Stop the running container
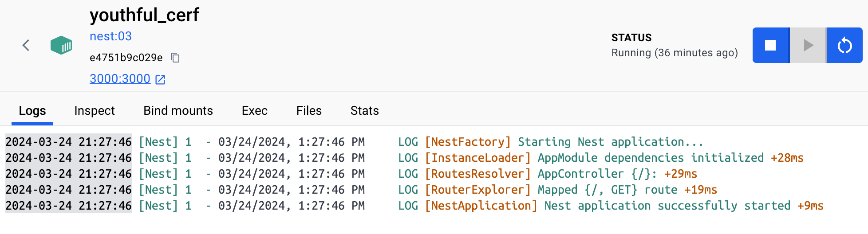868x234 pixels. [x=770, y=45]
